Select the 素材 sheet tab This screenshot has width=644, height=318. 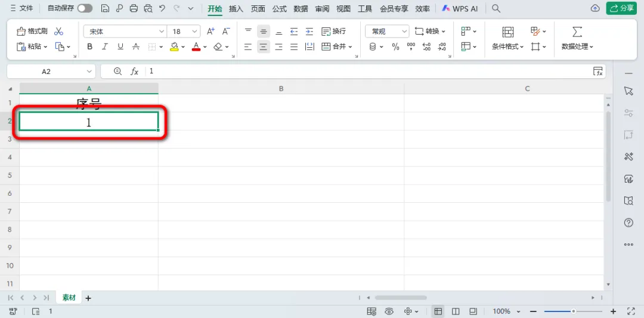[69, 298]
